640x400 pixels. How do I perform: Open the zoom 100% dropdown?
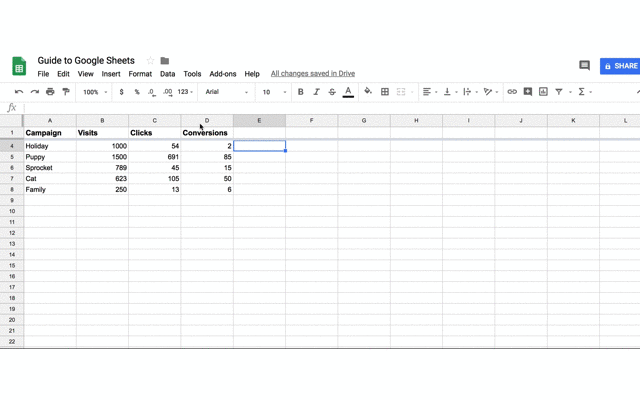95,92
